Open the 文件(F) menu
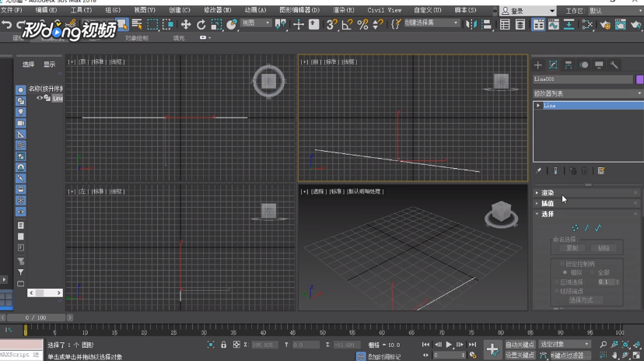 tap(12, 10)
